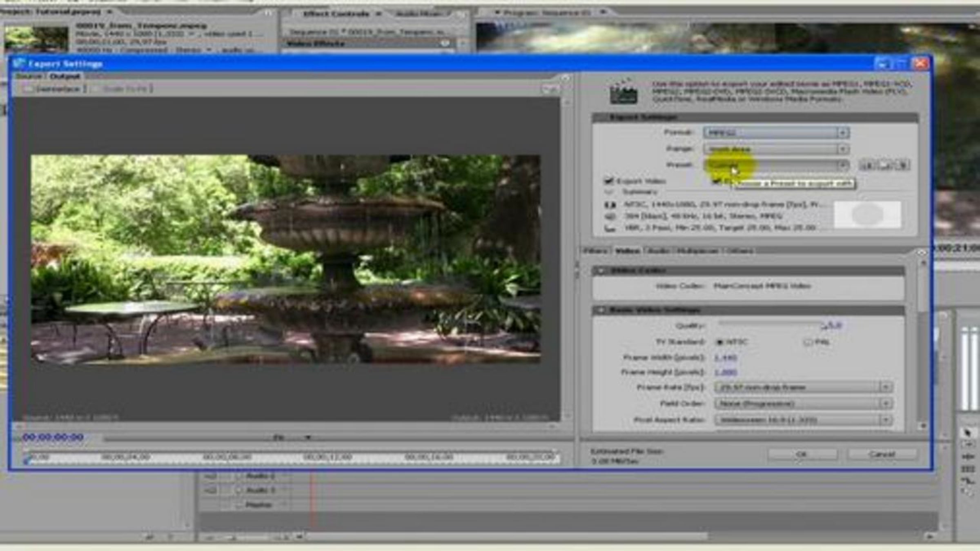The height and width of the screenshot is (551, 980).
Task: Click the import preset folder icon
Action: [885, 165]
